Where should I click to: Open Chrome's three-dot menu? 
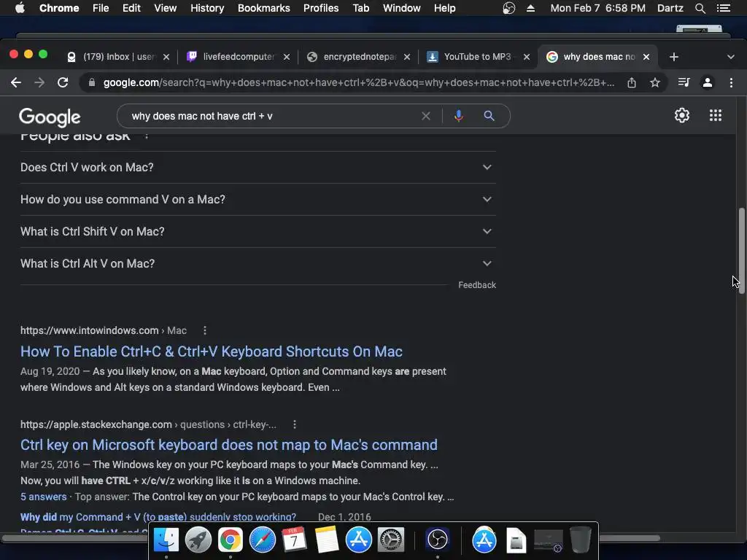(731, 82)
